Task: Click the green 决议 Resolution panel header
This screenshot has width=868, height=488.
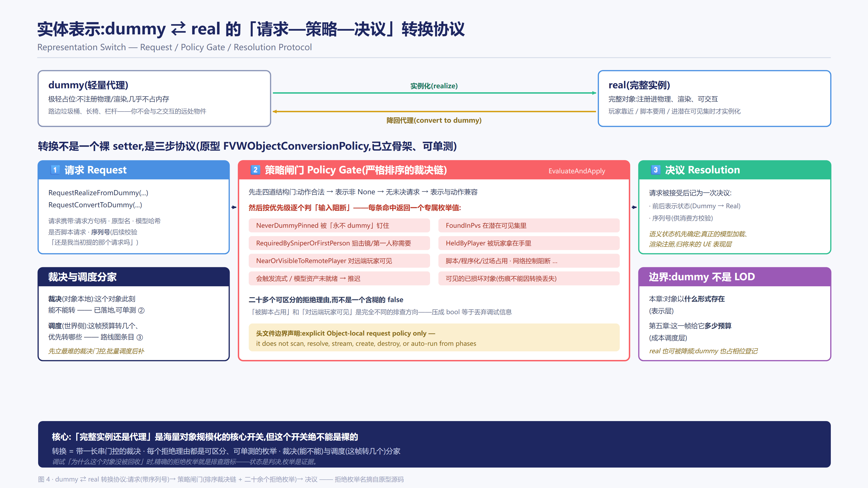Action: click(x=735, y=170)
